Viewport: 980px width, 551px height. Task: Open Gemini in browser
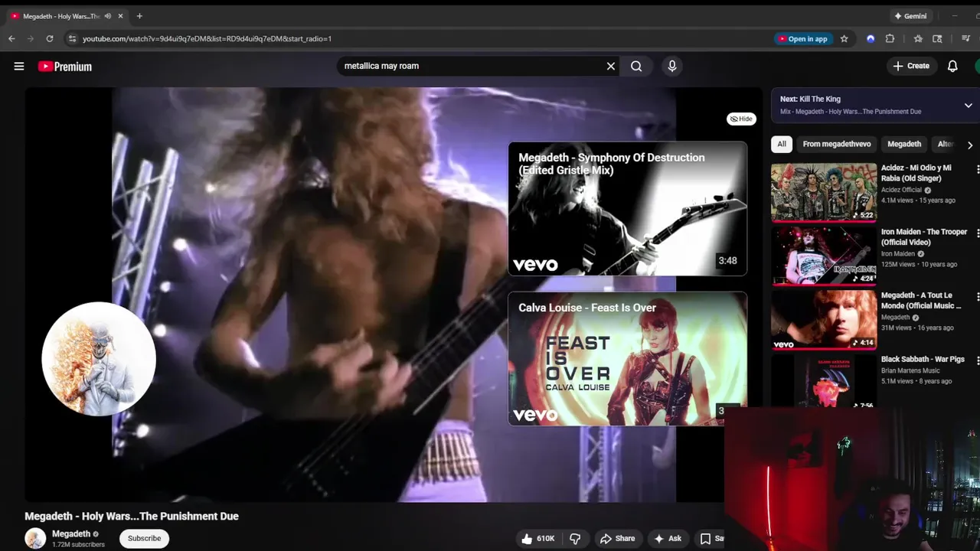(910, 16)
